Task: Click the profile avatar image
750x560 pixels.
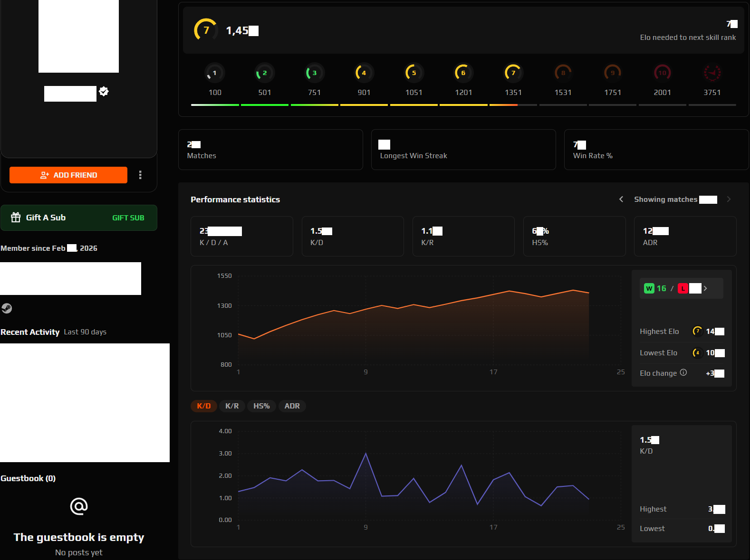Action: [78, 36]
